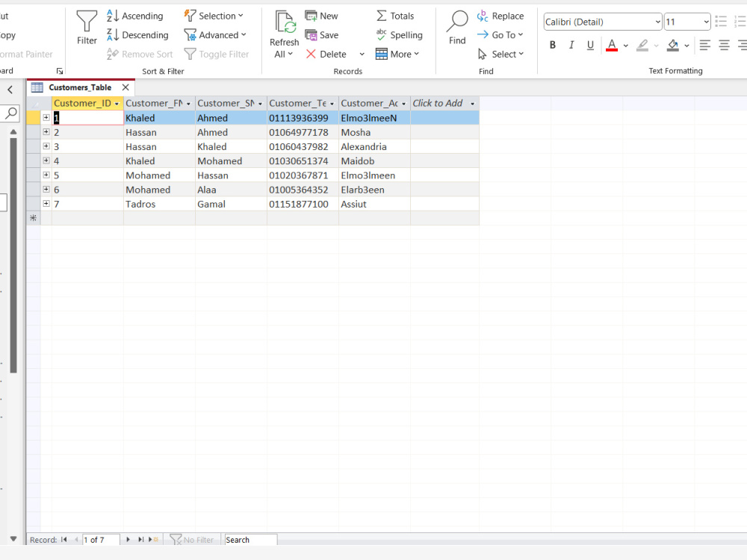This screenshot has width=747, height=560.
Task: Delete the selected record
Action: [x=326, y=54]
